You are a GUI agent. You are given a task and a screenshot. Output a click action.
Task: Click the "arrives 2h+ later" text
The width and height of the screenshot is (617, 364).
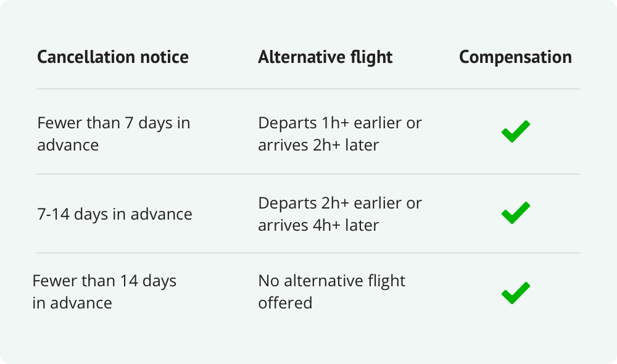(x=318, y=145)
